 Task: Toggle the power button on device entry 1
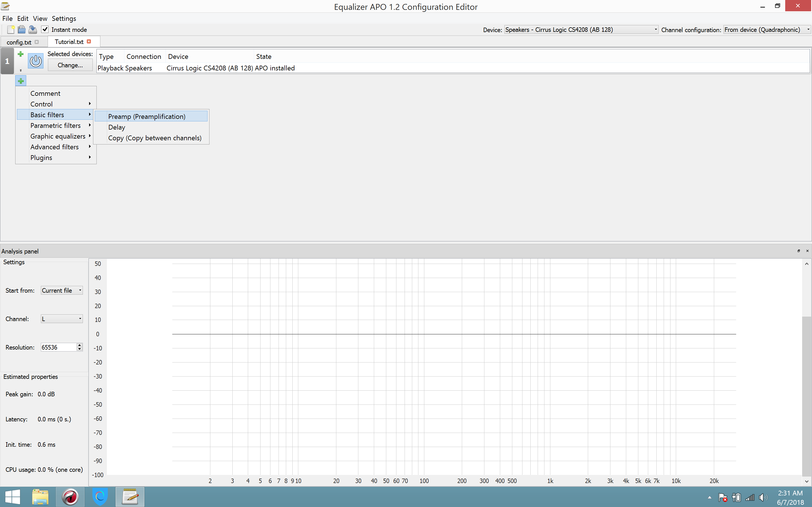click(36, 61)
